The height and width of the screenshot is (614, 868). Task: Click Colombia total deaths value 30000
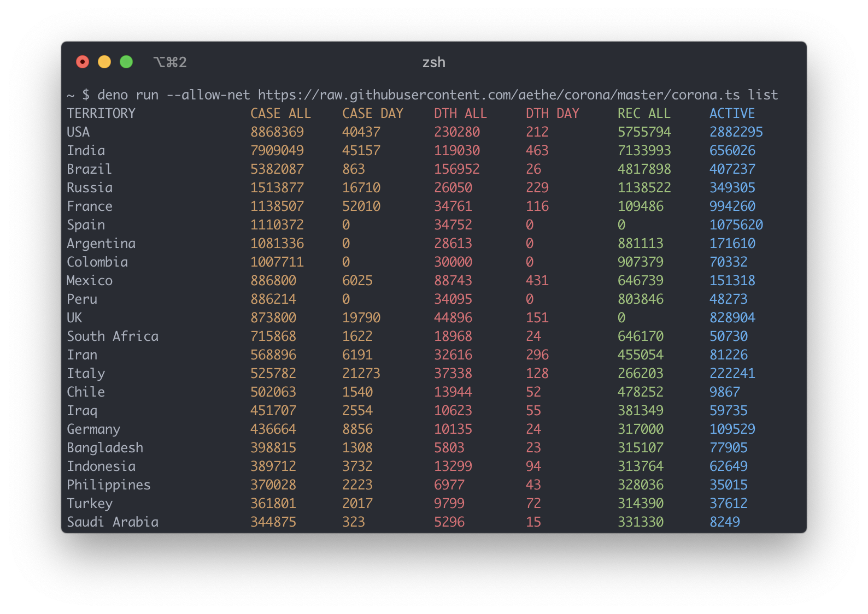(453, 262)
